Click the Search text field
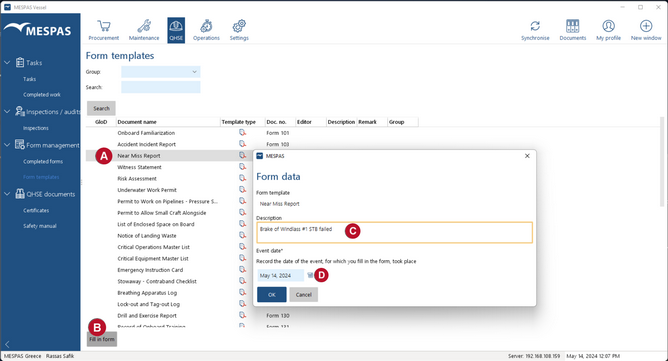The height and width of the screenshot is (361, 668). [161, 87]
